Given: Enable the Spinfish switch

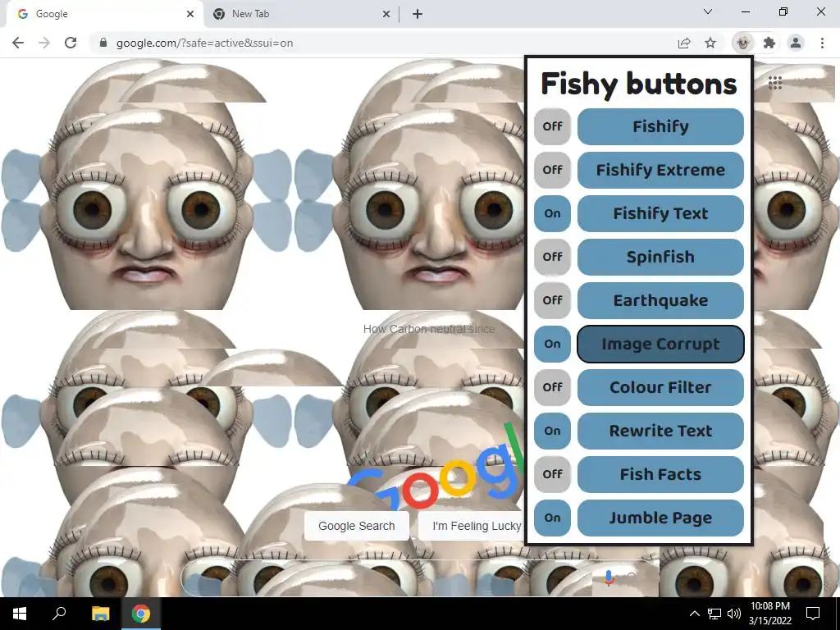Looking at the screenshot, I should point(552,257).
